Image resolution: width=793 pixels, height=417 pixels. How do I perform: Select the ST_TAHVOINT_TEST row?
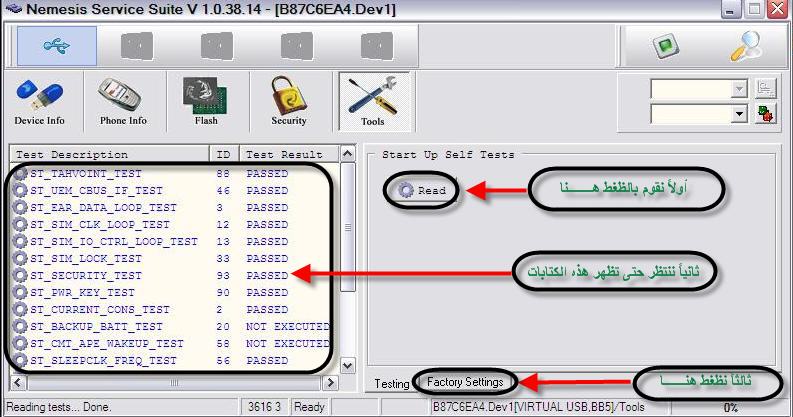click(175, 173)
